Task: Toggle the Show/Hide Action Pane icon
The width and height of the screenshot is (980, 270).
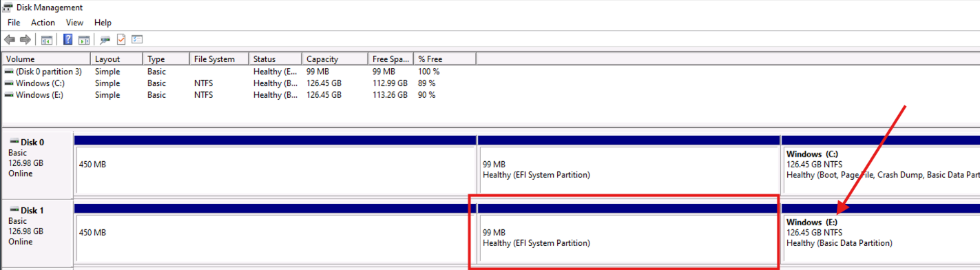Action: point(84,40)
